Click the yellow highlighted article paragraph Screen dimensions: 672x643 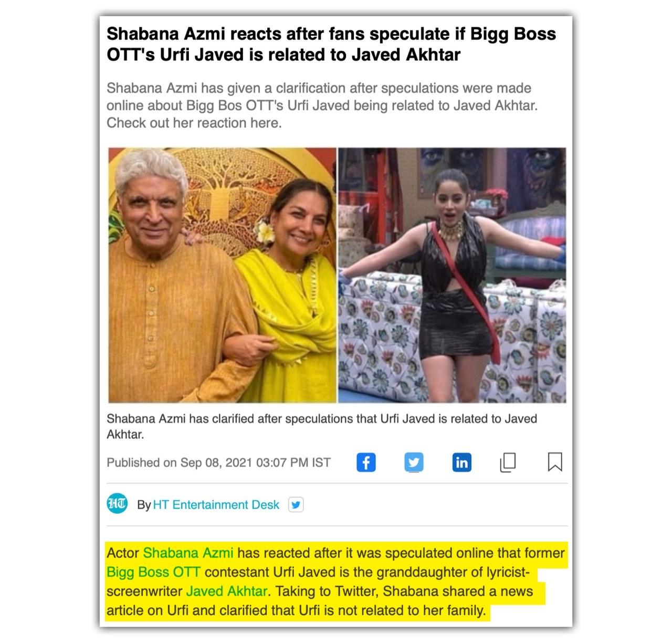coord(335,582)
